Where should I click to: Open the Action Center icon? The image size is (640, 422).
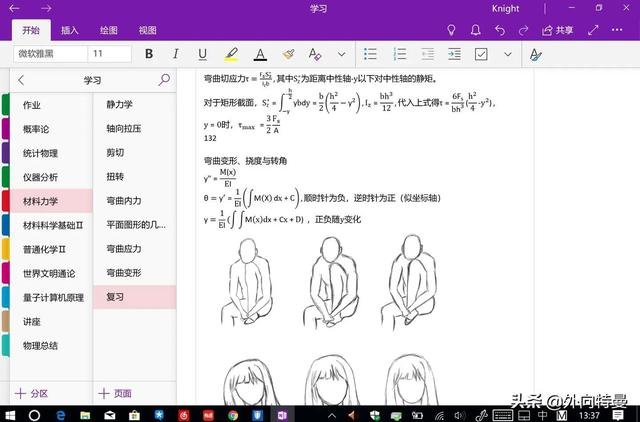(618, 415)
